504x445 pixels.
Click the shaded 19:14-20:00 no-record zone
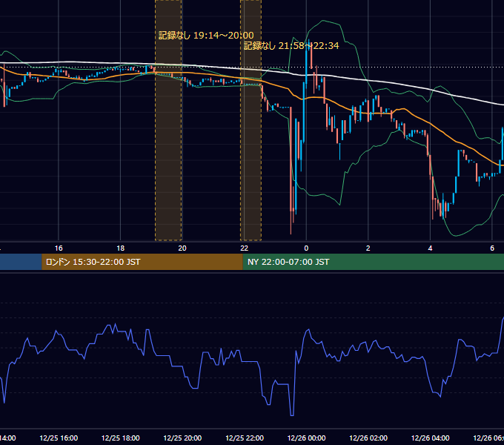click(168, 120)
